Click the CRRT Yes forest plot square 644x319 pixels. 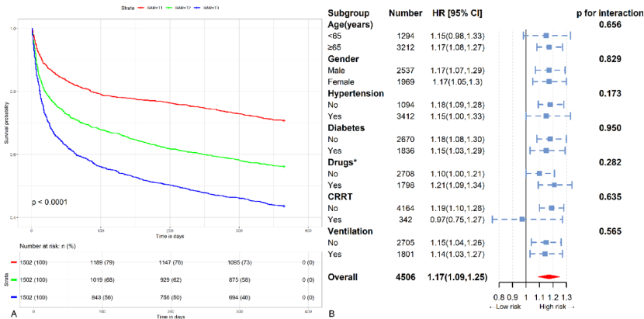coord(522,220)
